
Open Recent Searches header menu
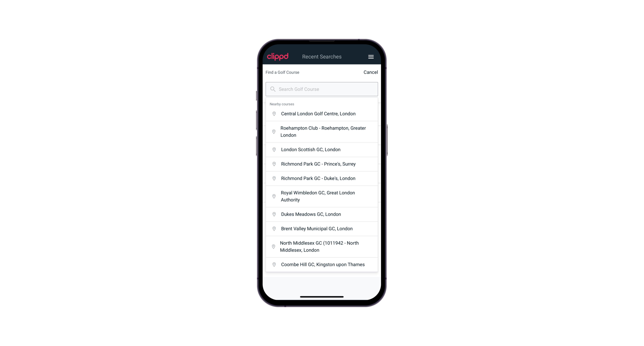(x=371, y=57)
